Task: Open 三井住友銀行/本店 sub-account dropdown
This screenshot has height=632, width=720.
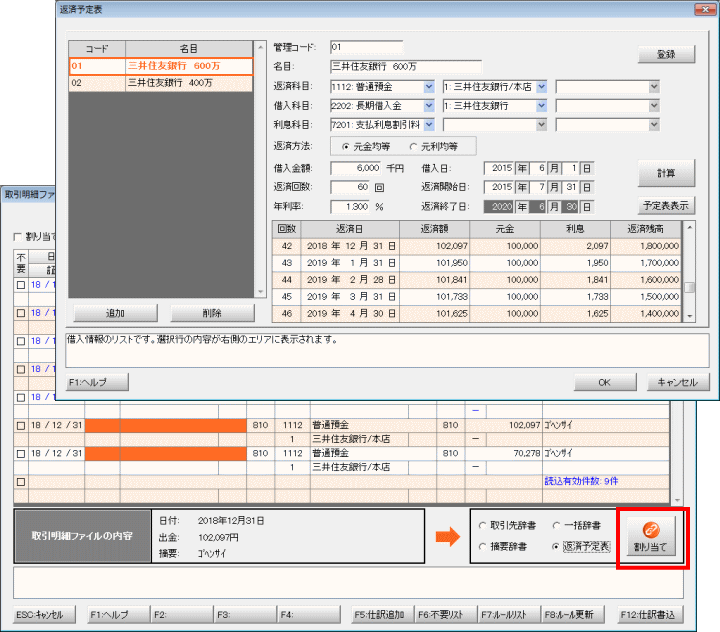Action: click(542, 87)
